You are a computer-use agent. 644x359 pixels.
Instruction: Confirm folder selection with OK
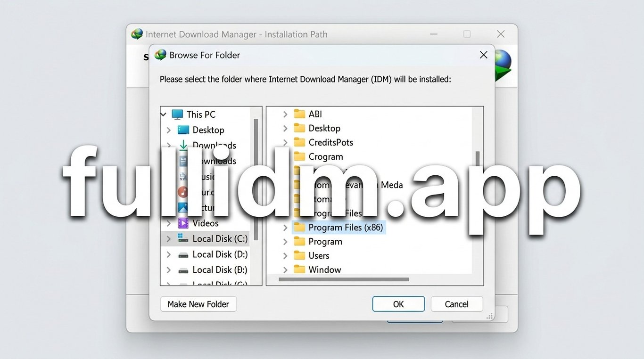click(x=398, y=304)
